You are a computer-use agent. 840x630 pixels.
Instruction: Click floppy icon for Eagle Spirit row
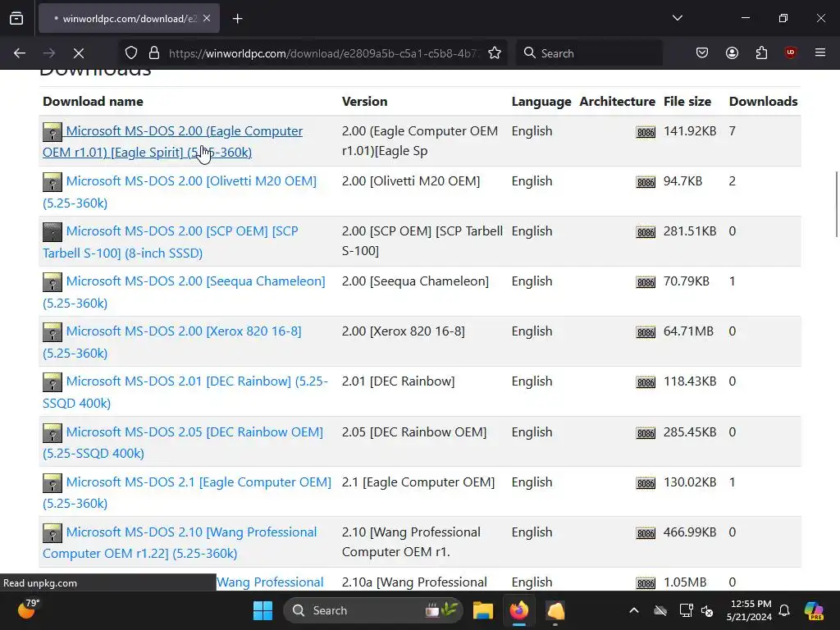pyautogui.click(x=52, y=132)
